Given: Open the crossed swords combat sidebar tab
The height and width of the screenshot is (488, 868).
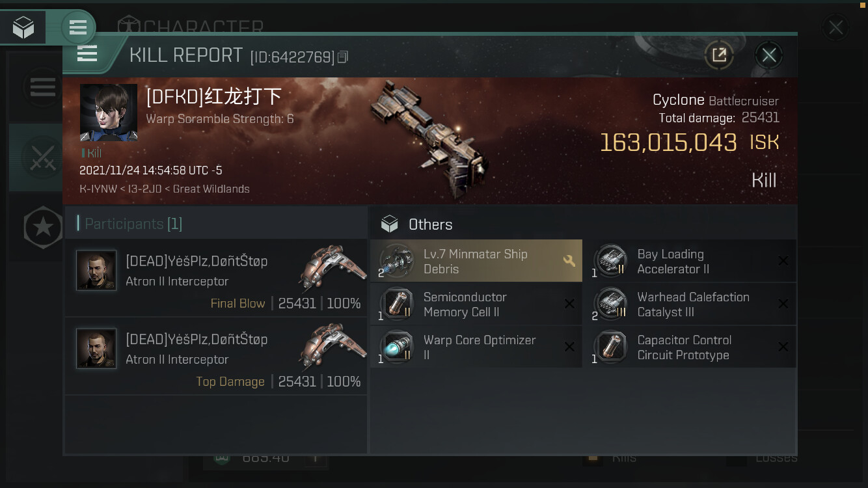Looking at the screenshot, I should [x=43, y=157].
